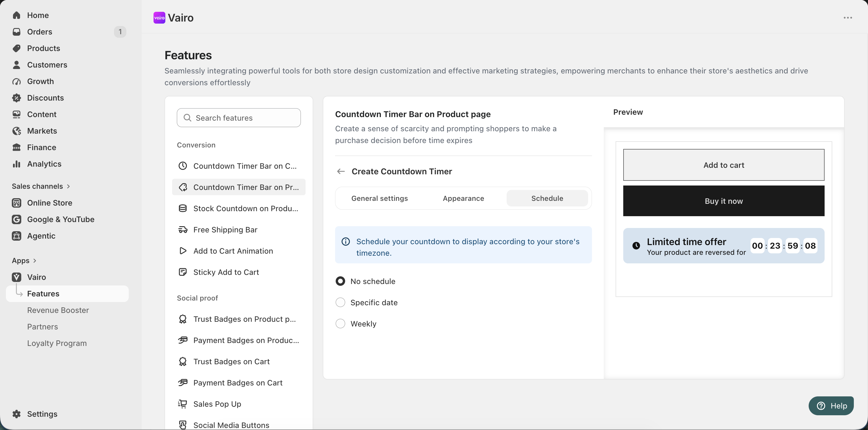The height and width of the screenshot is (430, 868).
Task: Click the Analytics bar chart icon
Action: pos(17,164)
